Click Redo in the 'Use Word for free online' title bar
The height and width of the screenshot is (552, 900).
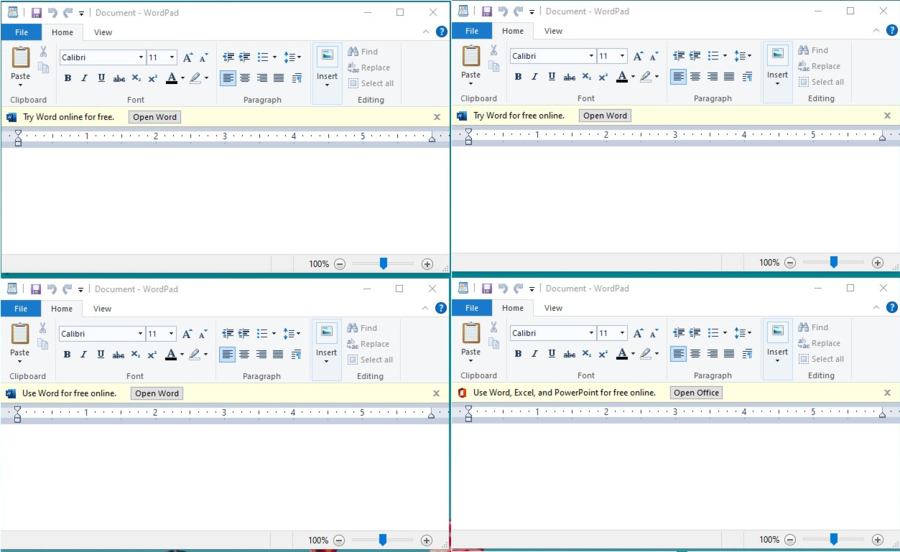(67, 289)
